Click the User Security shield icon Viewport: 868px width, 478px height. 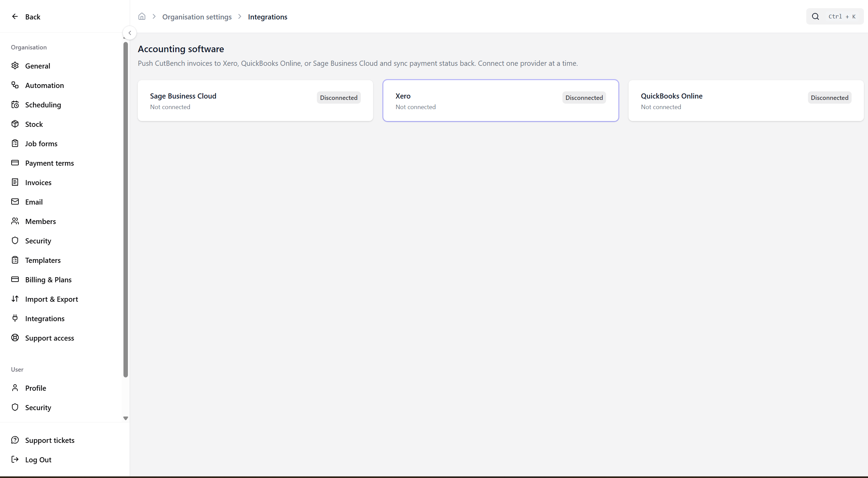coord(15,407)
